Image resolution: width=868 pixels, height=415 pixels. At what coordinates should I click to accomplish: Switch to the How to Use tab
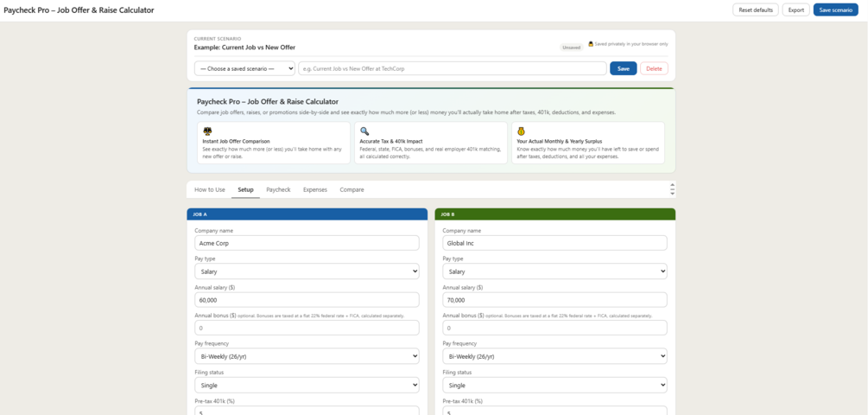(x=210, y=189)
